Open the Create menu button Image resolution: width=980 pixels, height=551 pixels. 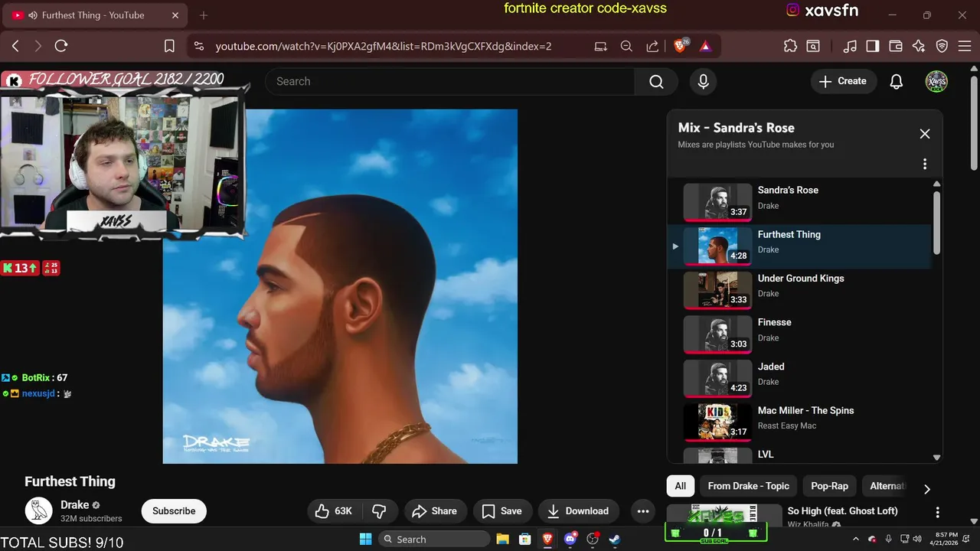[843, 81]
